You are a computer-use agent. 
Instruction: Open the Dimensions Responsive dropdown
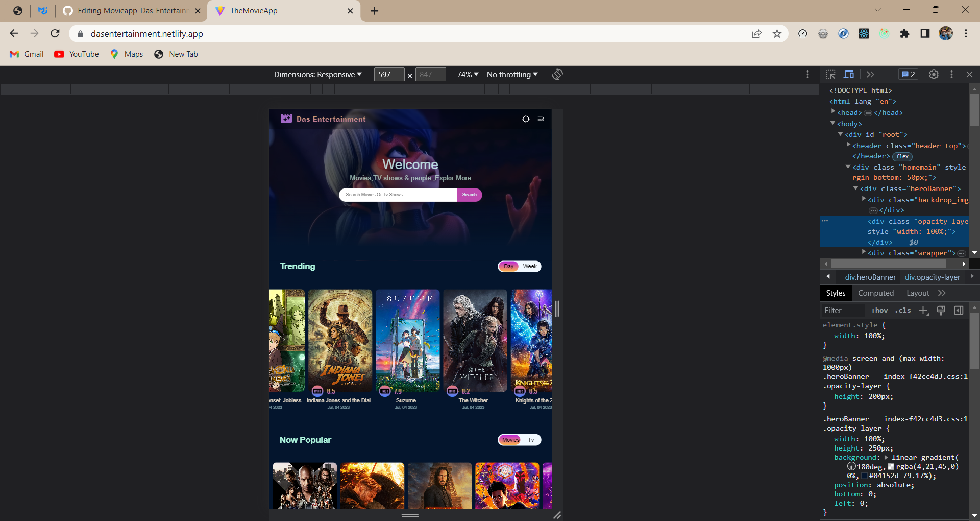click(317, 74)
